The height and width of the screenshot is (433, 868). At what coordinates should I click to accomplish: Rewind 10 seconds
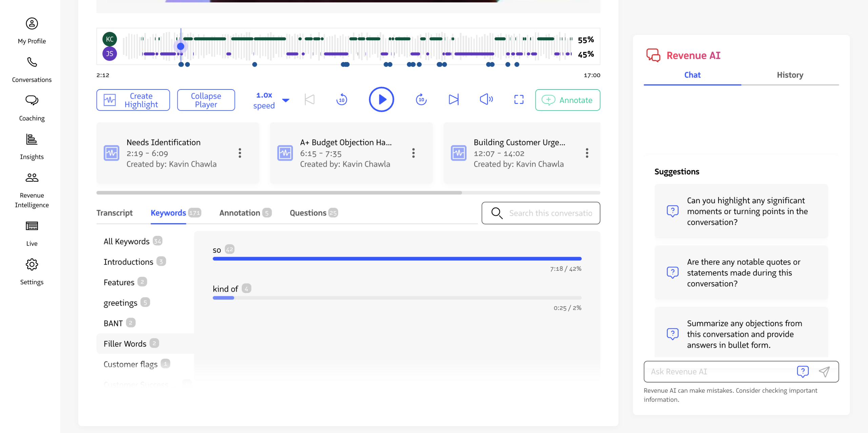tap(341, 100)
